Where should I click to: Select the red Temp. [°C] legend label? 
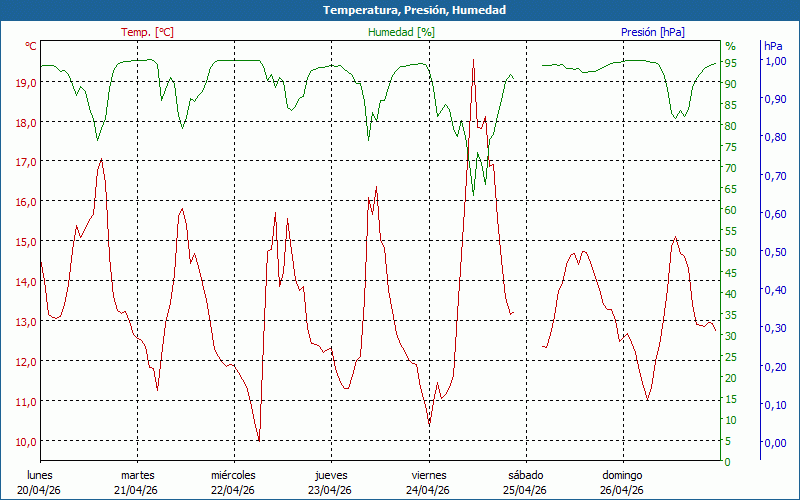pyautogui.click(x=147, y=32)
